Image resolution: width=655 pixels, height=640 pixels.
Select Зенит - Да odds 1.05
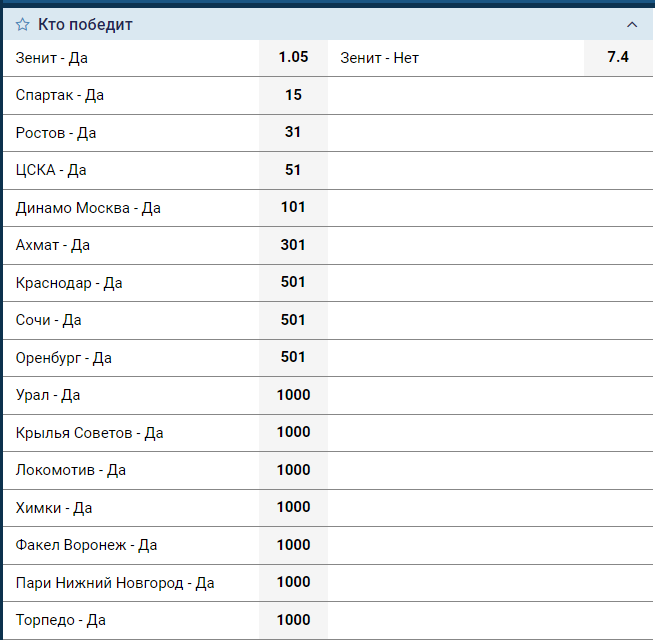(293, 58)
